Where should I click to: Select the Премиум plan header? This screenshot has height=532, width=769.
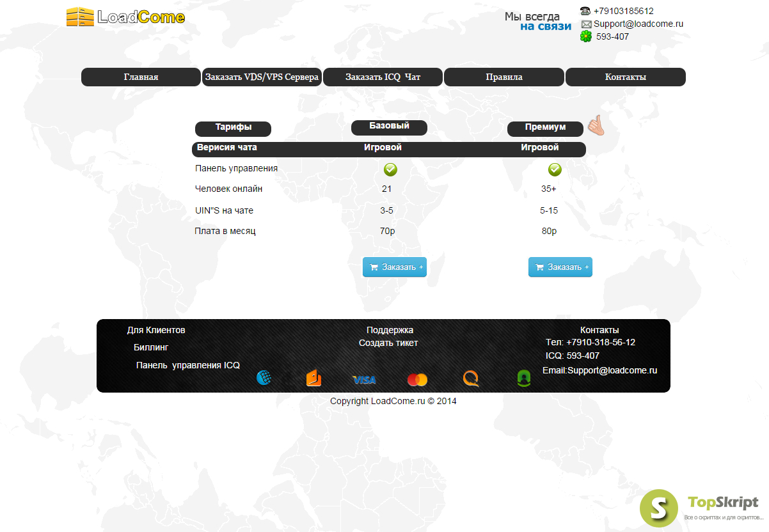pos(545,128)
